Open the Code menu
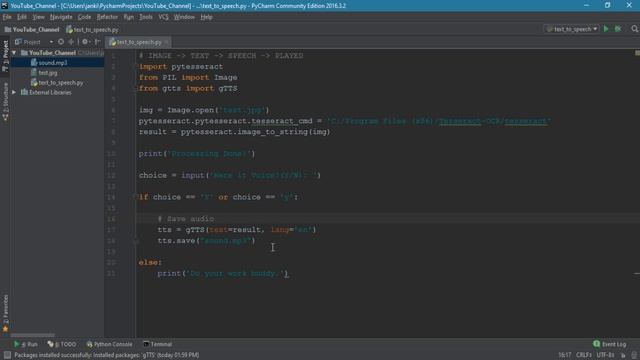 point(84,17)
